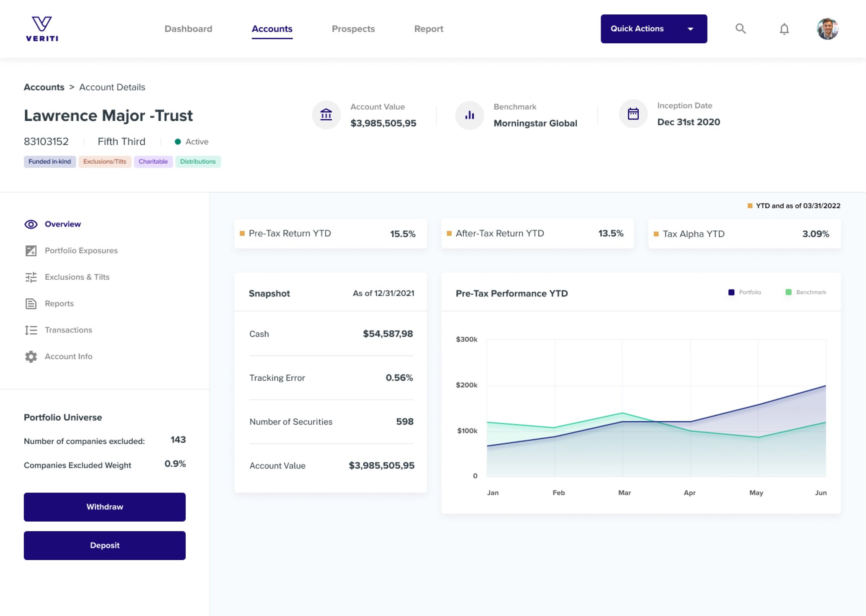This screenshot has height=616, width=866.
Task: Open Portfolio Exposures from the sidebar
Action: pyautogui.click(x=81, y=251)
